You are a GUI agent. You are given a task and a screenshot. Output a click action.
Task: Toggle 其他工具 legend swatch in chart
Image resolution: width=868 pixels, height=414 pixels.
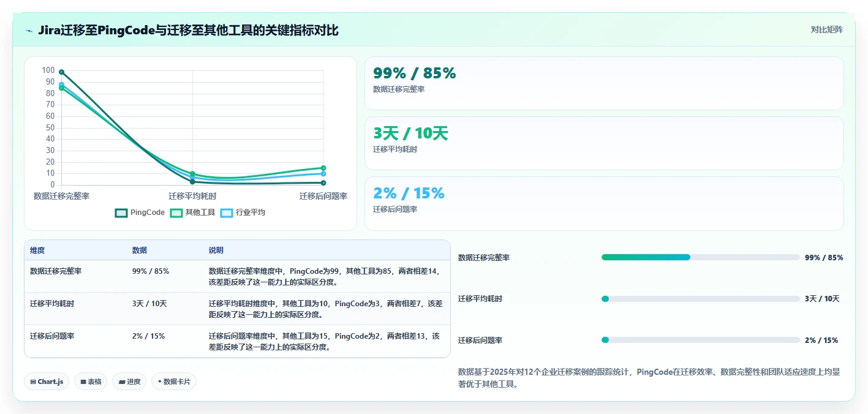(x=176, y=213)
